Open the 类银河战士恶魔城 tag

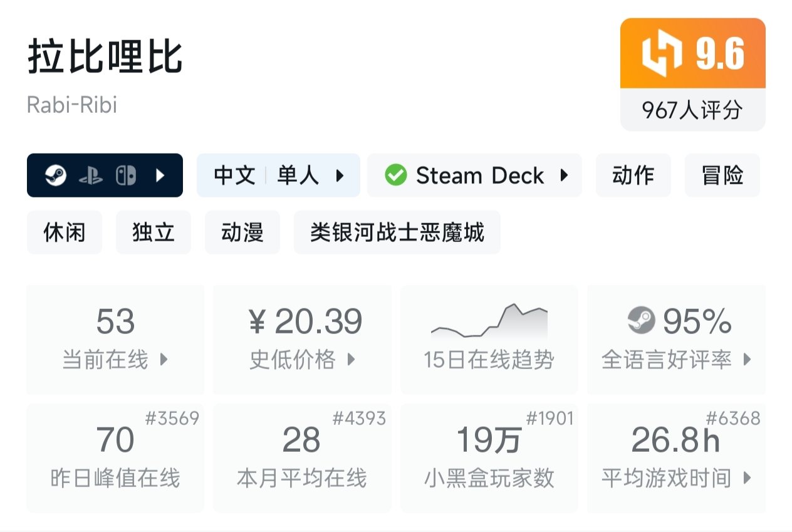click(397, 232)
